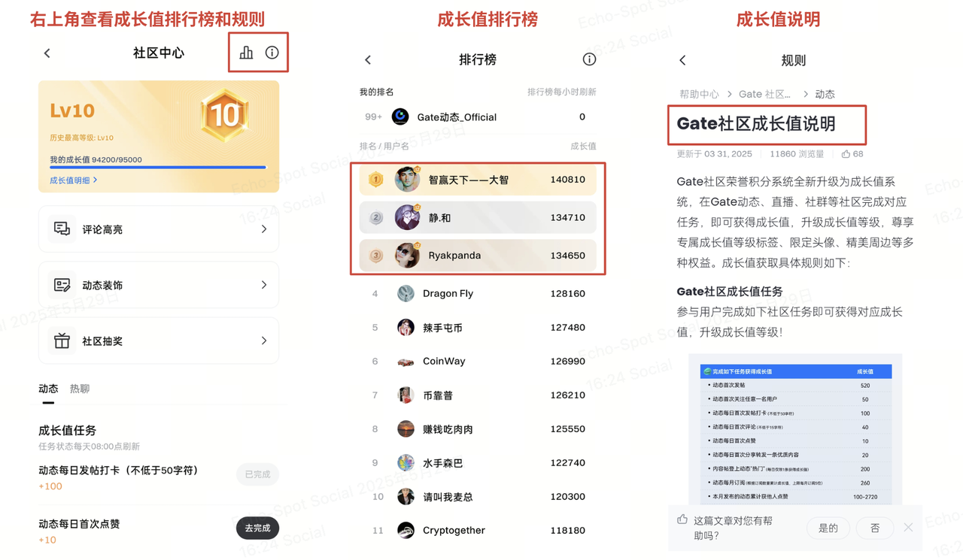
Task: Go back from the 规则 page
Action: coord(682,60)
